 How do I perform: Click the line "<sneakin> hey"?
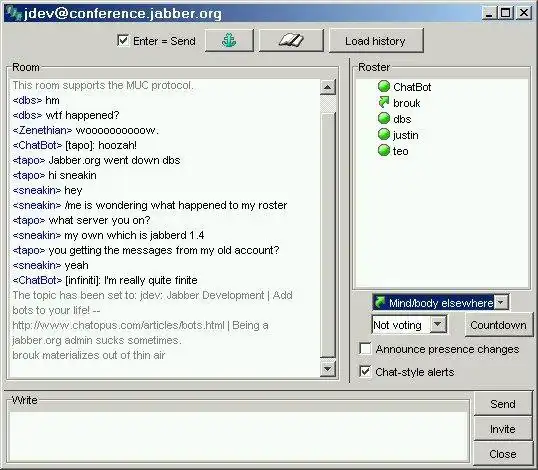tap(47, 190)
